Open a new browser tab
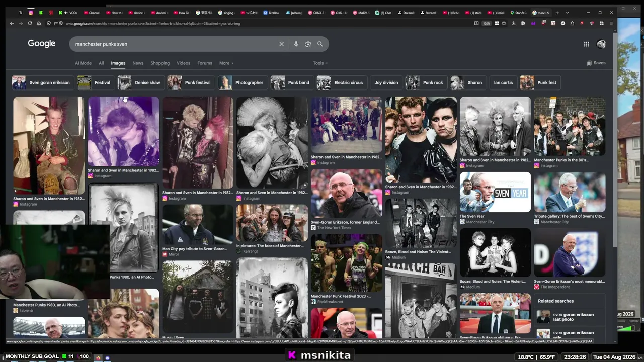This screenshot has height=362, width=644. 557,13
